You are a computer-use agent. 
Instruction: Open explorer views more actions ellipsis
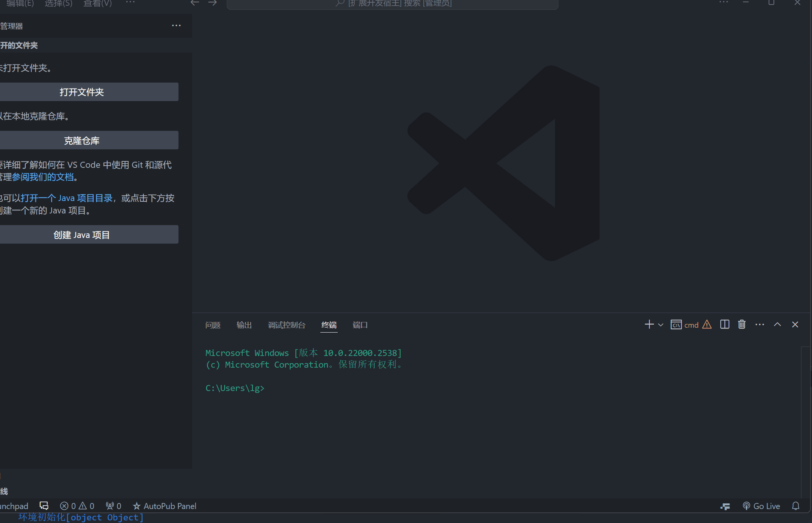(176, 26)
